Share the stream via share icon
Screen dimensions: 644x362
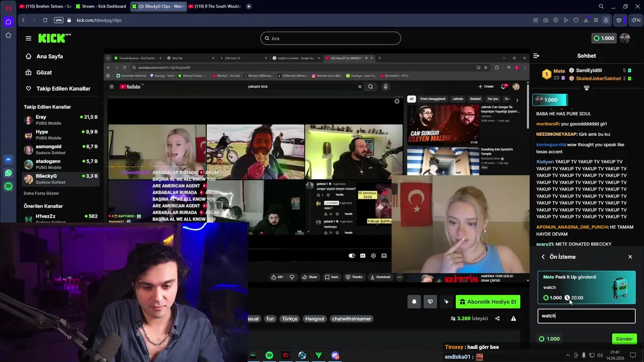click(x=498, y=318)
